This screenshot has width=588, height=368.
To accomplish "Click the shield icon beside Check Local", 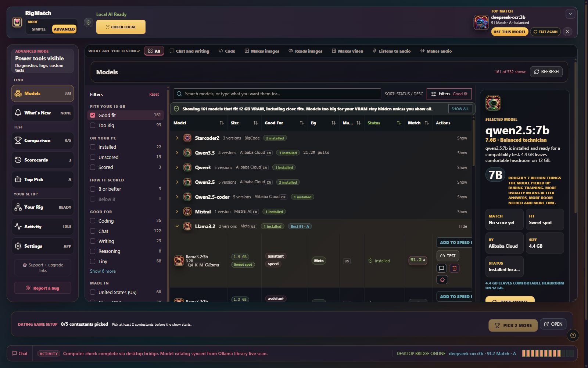I will [x=88, y=22].
